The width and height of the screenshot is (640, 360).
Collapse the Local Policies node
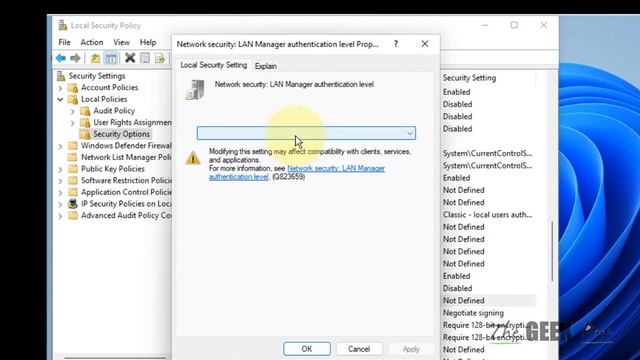pyautogui.click(x=60, y=99)
